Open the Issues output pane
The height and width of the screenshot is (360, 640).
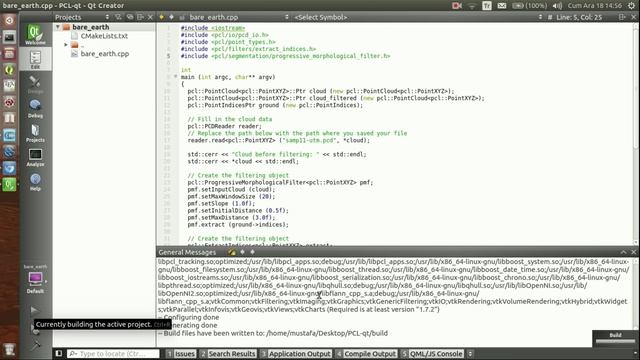pos(181,353)
